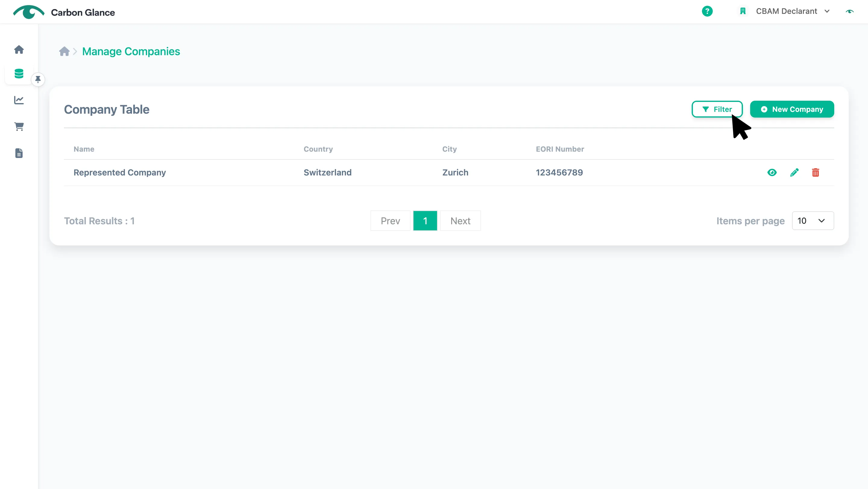868x489 pixels.
Task: Click the EORI number 123456789
Action: [x=559, y=172]
